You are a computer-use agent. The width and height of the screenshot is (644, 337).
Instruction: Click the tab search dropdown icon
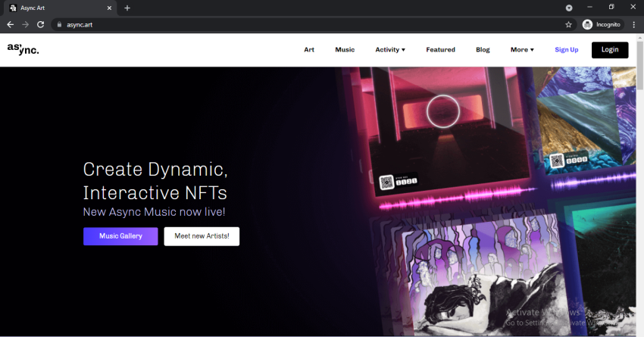(x=569, y=8)
